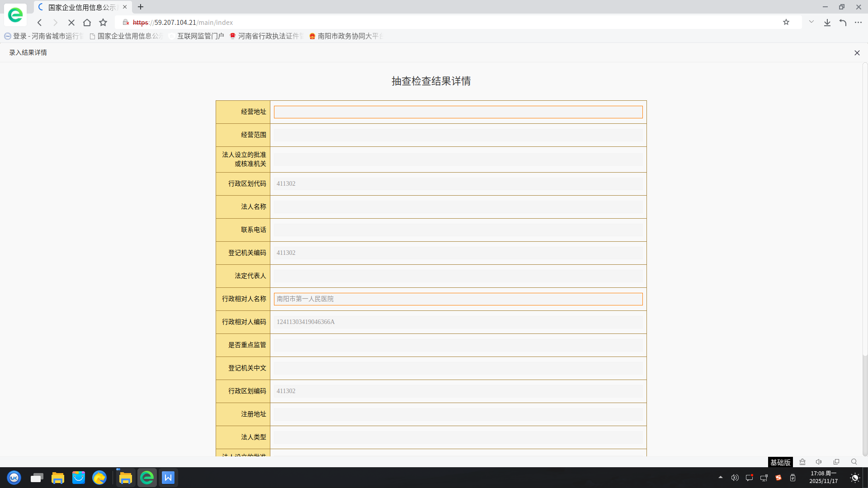This screenshot has width=868, height=488.
Task: Click the 行政相对人名称 input field
Action: 458,299
